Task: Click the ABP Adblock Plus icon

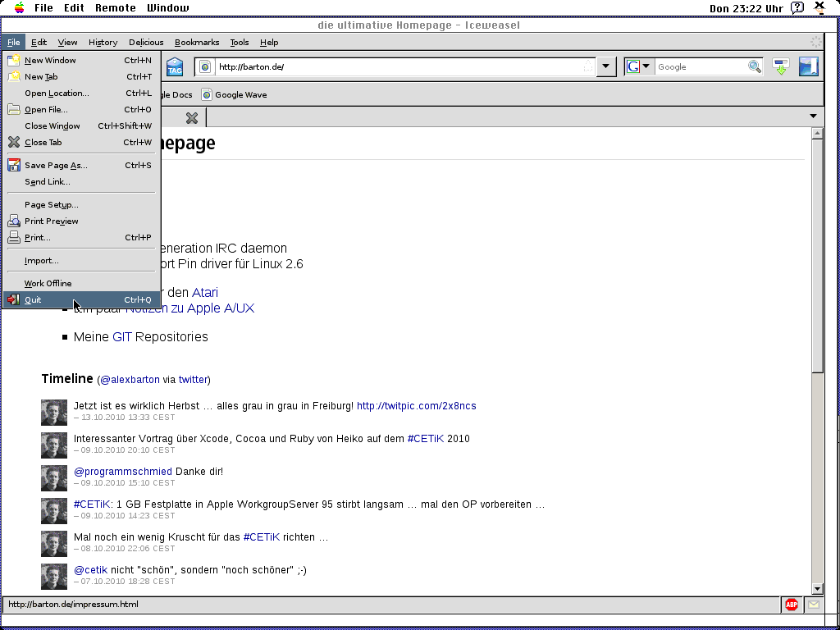Action: click(792, 605)
